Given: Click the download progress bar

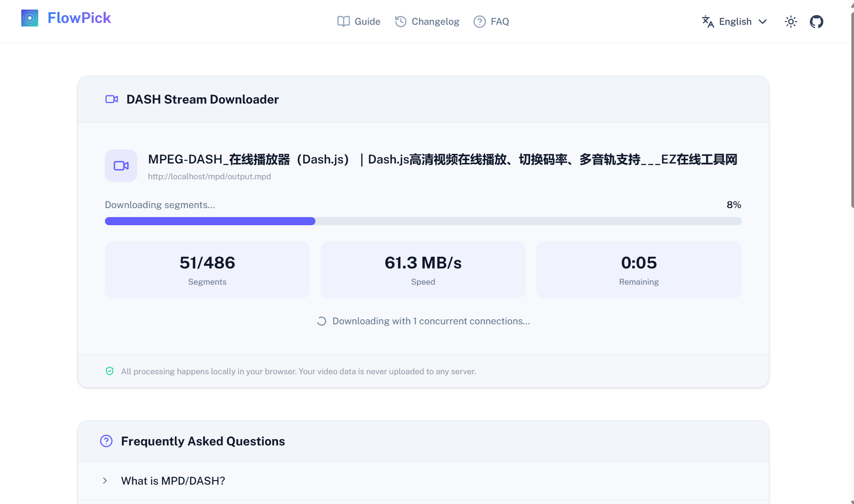Looking at the screenshot, I should (x=423, y=221).
